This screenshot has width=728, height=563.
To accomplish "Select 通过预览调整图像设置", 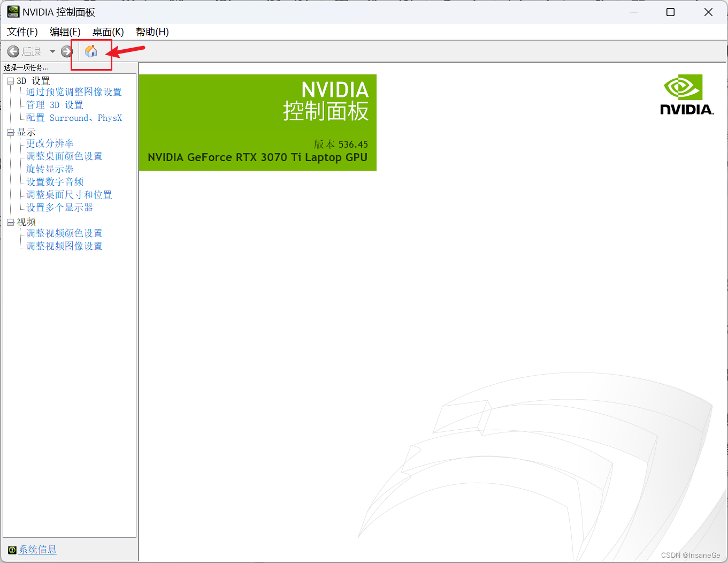I will point(74,92).
